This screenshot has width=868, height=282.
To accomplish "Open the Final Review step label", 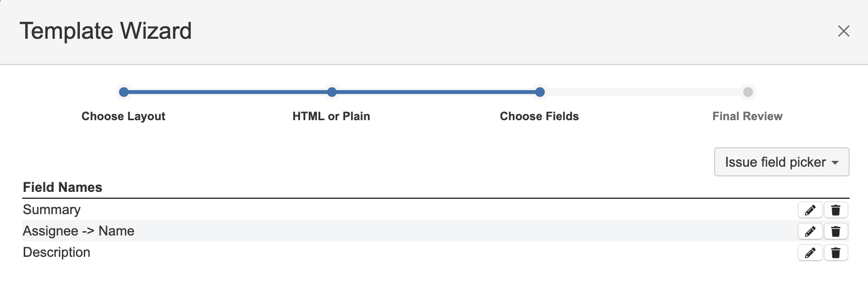I will coord(748,116).
